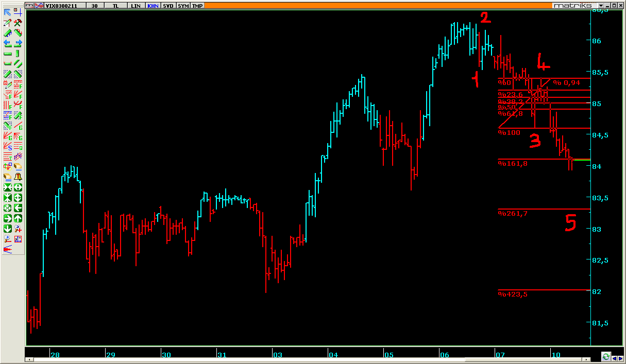
Task: Open the 30 period selector
Action: 94,6
